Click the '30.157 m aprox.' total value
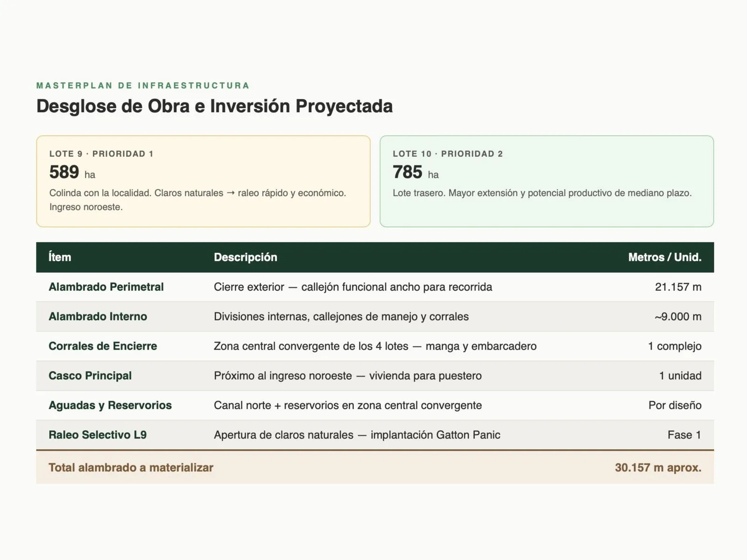747x560 pixels. coord(658,468)
